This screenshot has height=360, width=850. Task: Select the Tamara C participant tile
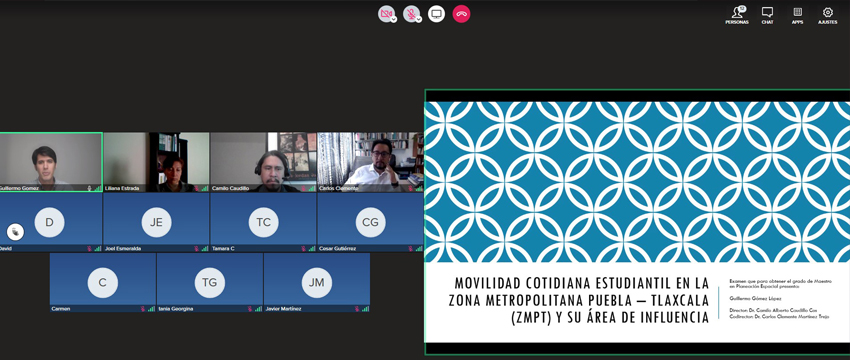[x=263, y=222]
